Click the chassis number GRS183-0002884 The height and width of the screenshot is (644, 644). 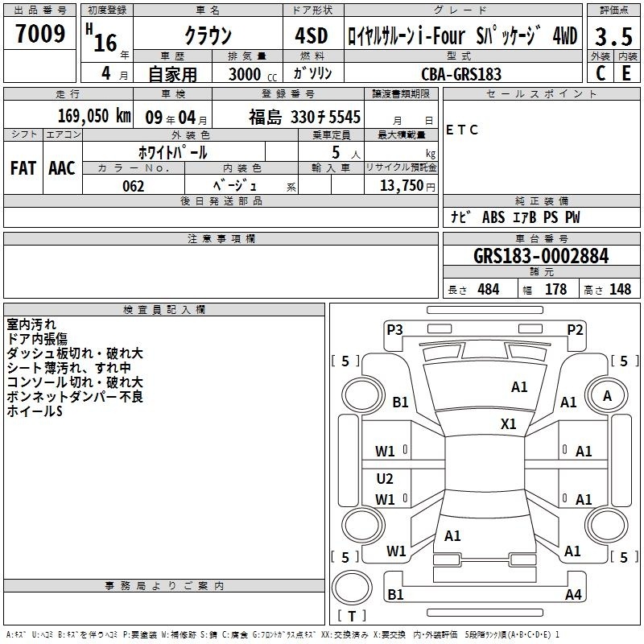[x=540, y=256]
